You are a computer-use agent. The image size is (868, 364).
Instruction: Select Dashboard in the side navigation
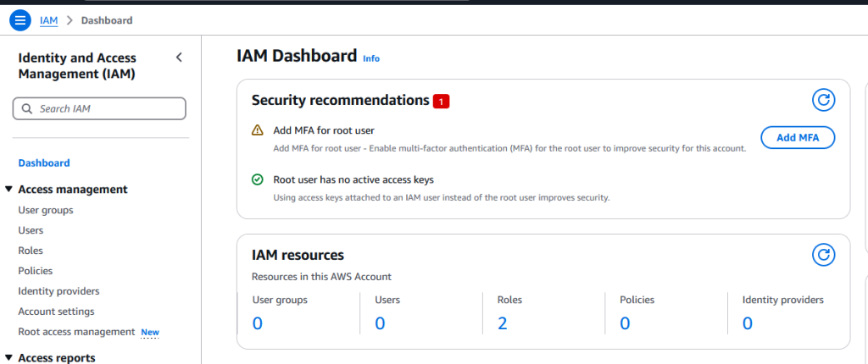coord(44,163)
